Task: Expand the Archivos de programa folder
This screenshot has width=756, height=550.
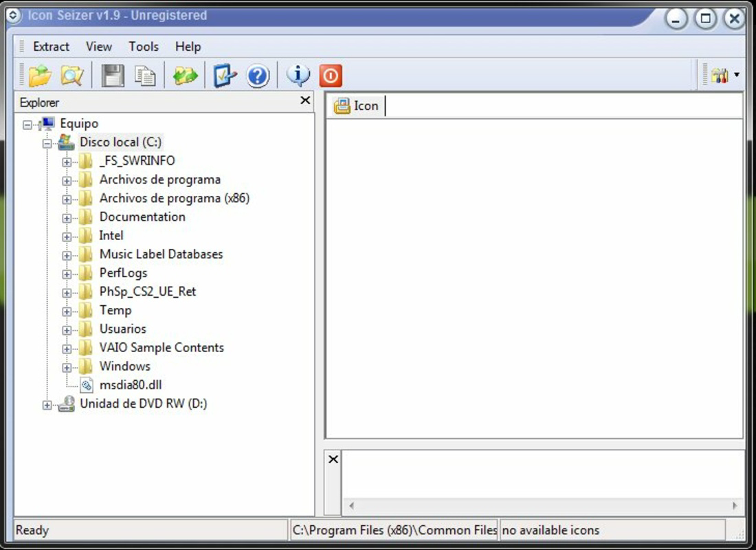Action: click(67, 181)
